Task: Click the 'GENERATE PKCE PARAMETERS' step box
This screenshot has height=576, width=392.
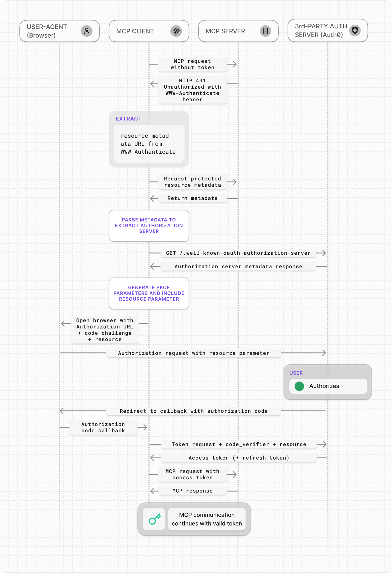Action: pos(149,293)
